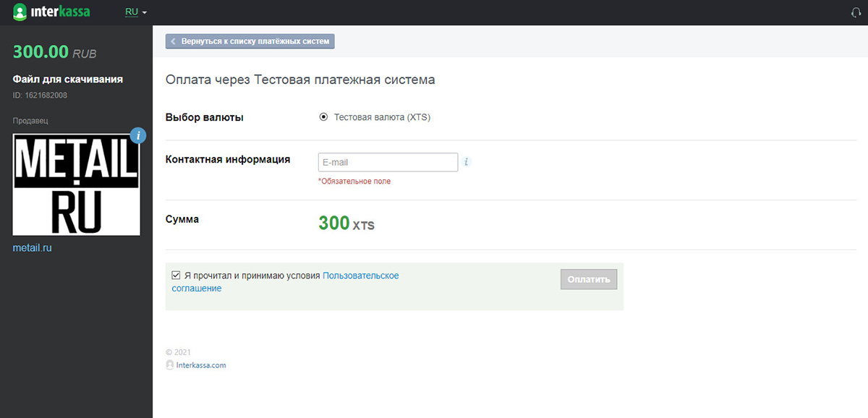Click small Interkassa icon in footer
This screenshot has width=868, height=418.
pyautogui.click(x=170, y=365)
